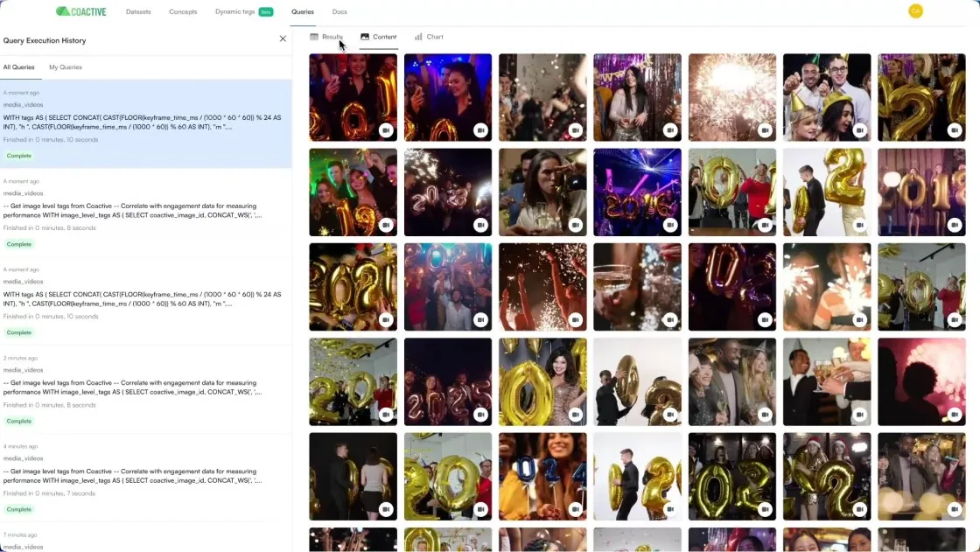The height and width of the screenshot is (552, 980).
Task: Click video icon on champagne glass close-up thumbnail
Action: pos(669,319)
